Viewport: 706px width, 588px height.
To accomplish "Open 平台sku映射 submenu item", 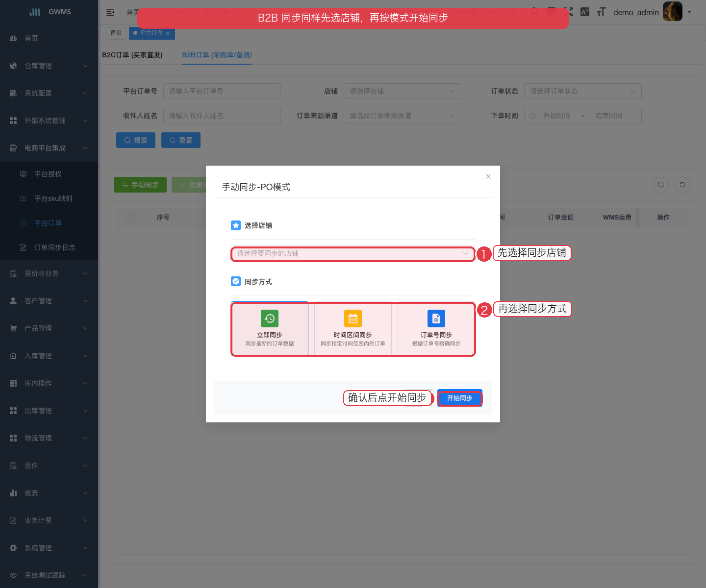I will pyautogui.click(x=49, y=198).
